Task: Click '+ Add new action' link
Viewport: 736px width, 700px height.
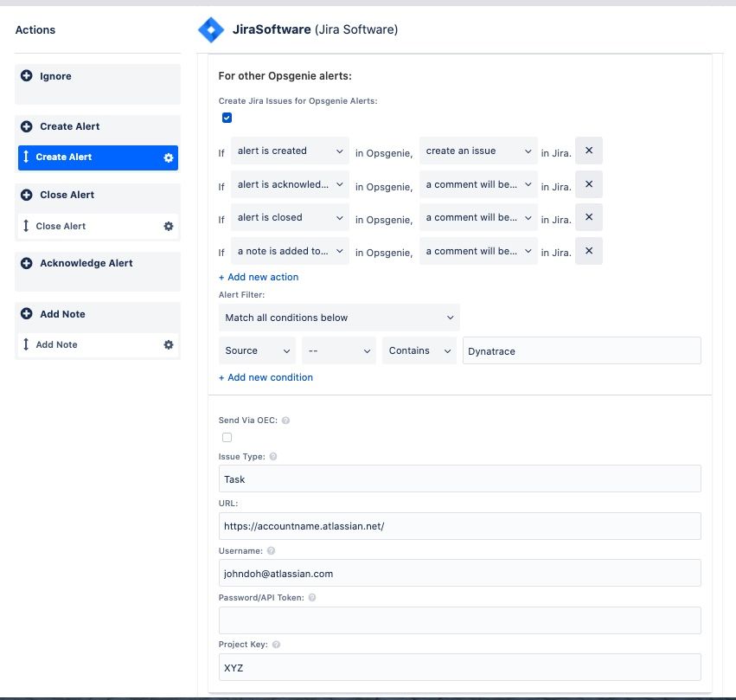Action: tap(259, 277)
